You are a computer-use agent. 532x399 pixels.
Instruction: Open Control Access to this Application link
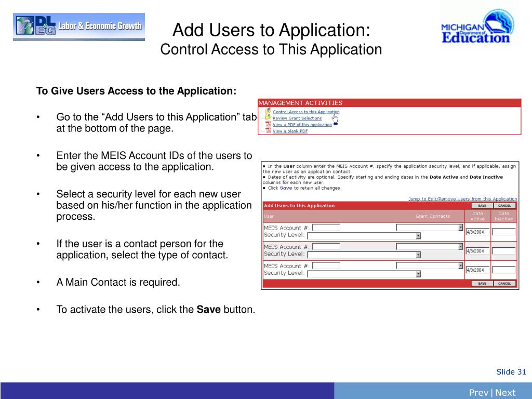point(305,112)
